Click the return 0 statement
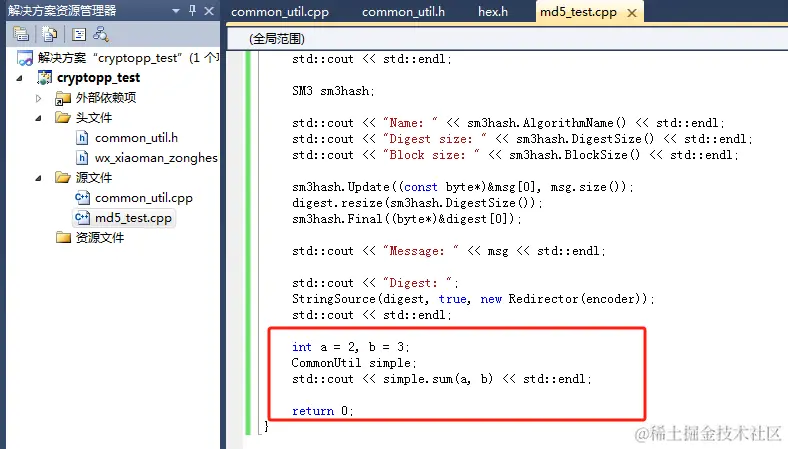Screen dimensions: 788x449 (323, 411)
